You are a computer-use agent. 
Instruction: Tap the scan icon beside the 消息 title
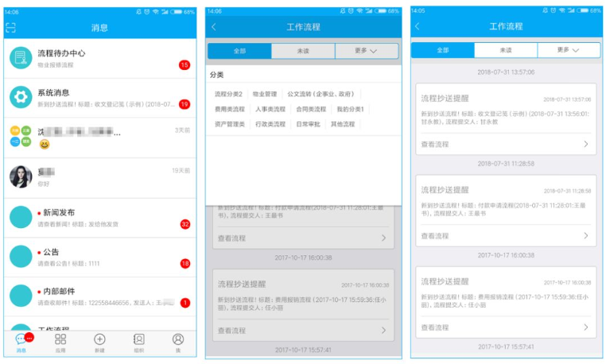(10, 27)
